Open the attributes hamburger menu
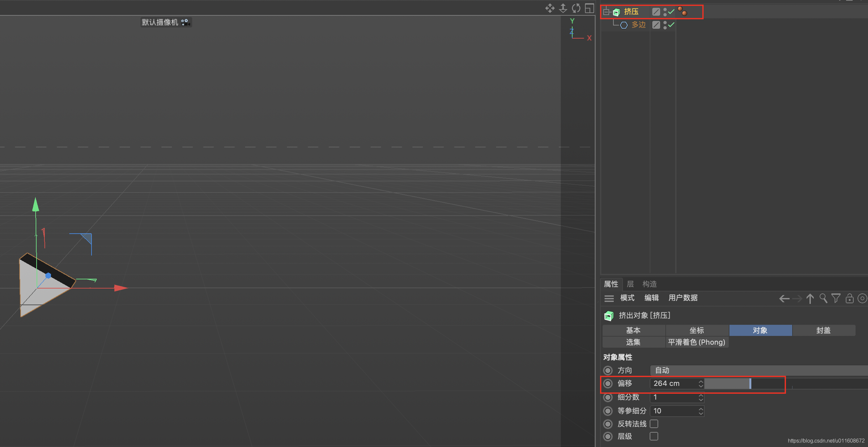The image size is (868, 447). 609,298
